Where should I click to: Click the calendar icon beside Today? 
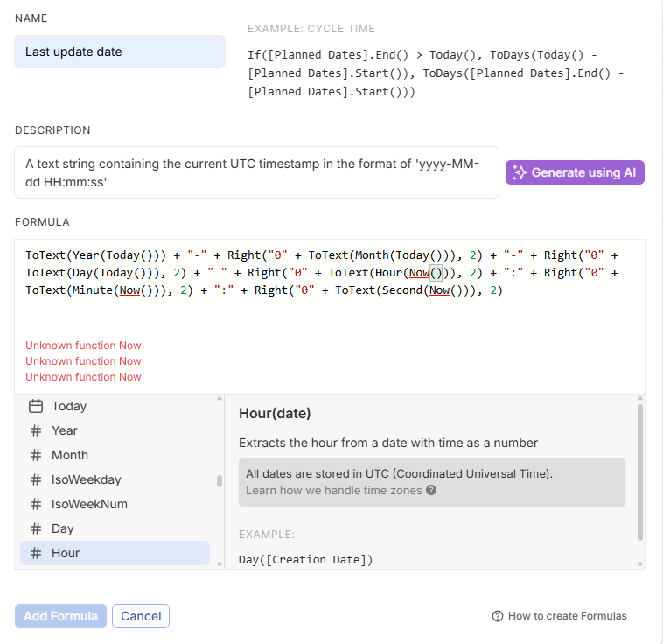36,406
